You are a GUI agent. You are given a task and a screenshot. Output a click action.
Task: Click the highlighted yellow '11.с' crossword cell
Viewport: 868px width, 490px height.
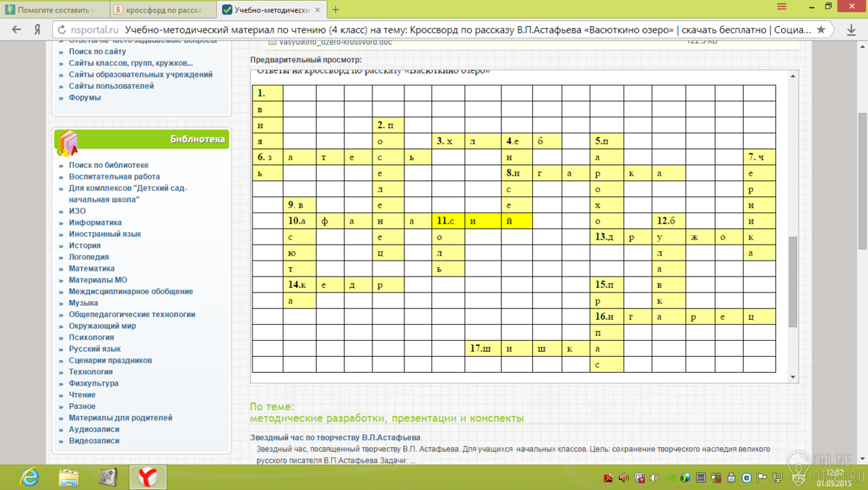pos(448,221)
